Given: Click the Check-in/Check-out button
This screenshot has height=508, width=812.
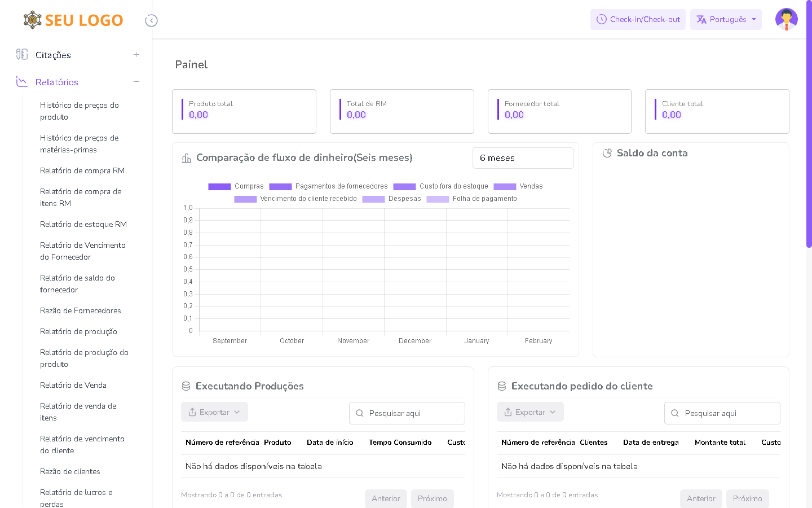Looking at the screenshot, I should (x=638, y=19).
